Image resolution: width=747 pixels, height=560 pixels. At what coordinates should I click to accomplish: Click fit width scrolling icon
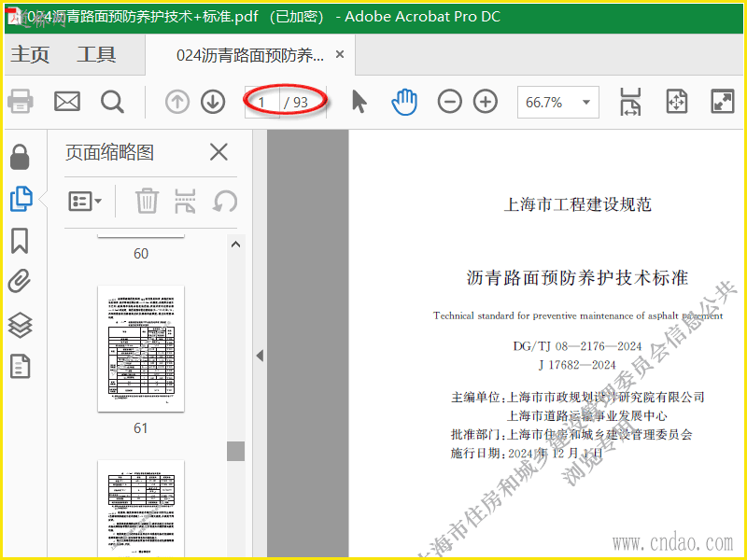tap(630, 102)
